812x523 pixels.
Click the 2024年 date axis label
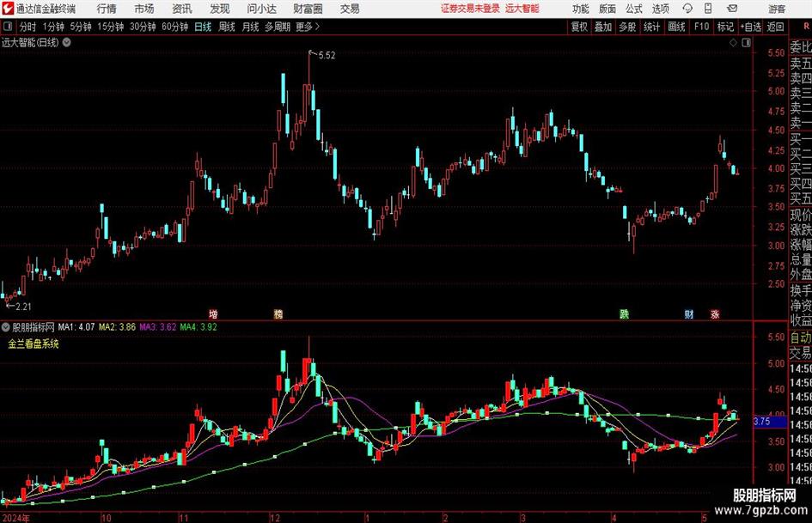tap(15, 518)
